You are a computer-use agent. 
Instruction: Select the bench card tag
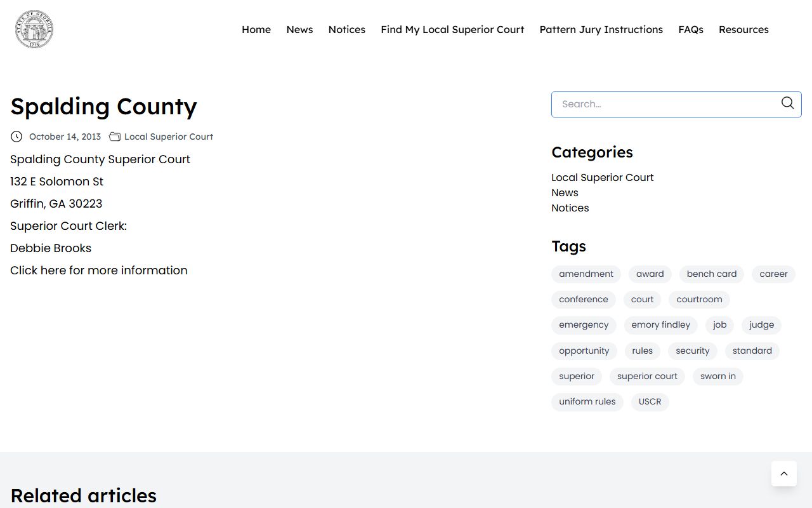(712, 274)
